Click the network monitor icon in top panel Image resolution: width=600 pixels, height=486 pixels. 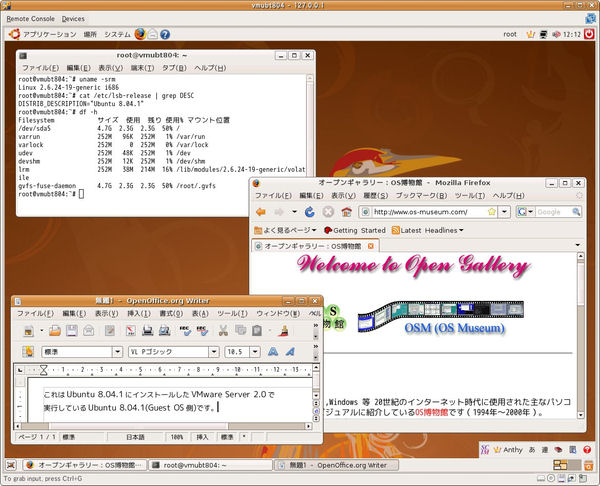coord(543,34)
